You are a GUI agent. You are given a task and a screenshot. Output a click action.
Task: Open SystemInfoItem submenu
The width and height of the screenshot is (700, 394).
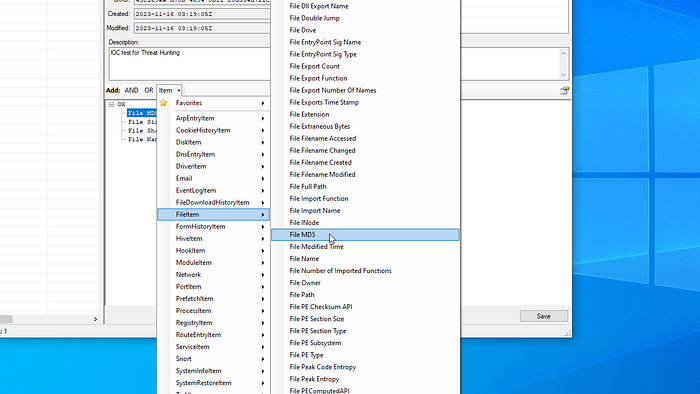213,371
